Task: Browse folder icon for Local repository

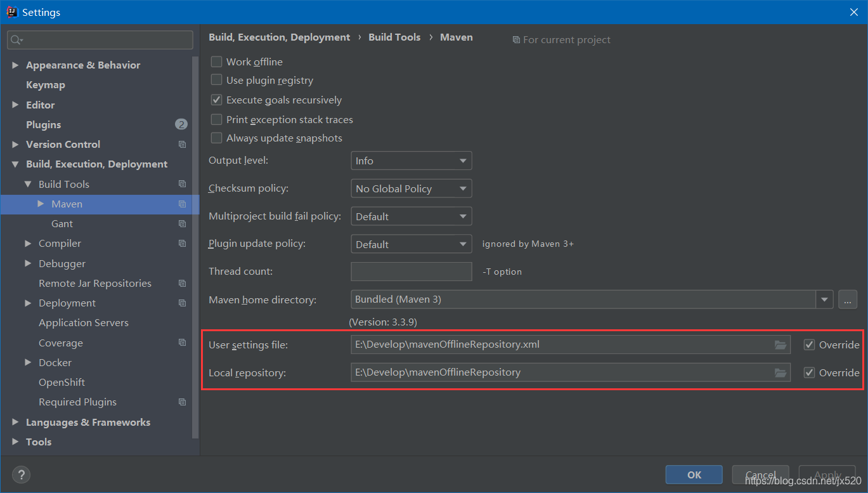Action: (781, 373)
